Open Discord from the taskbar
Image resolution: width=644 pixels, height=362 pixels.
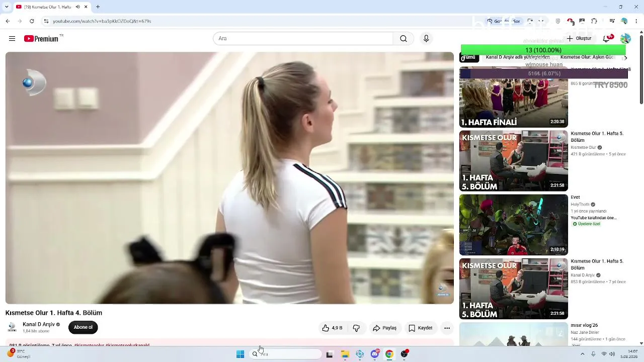375,354
